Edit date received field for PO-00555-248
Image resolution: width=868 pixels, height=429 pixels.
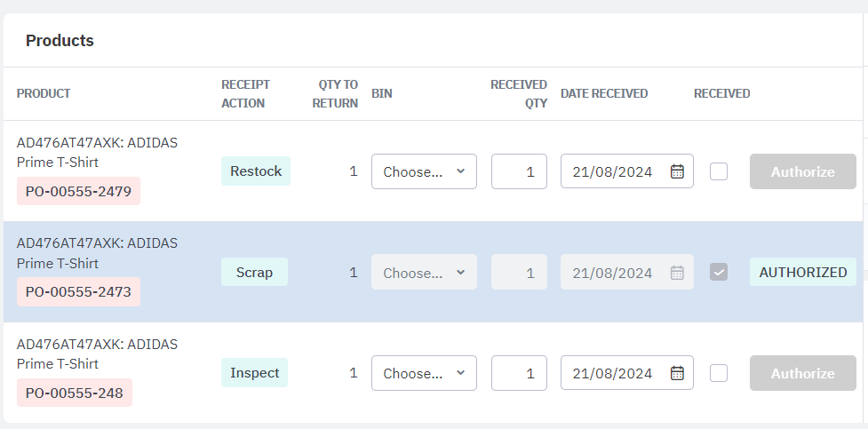(626, 373)
